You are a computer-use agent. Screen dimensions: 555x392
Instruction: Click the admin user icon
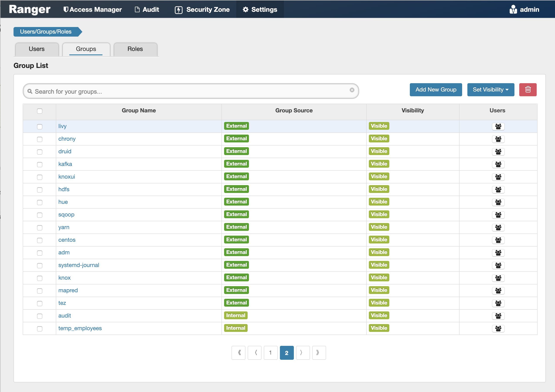[x=513, y=9]
